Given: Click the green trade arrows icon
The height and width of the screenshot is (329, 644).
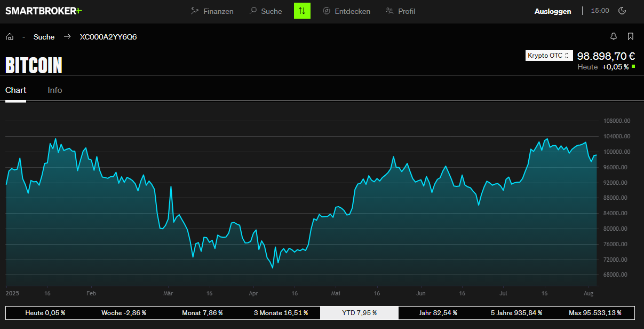Looking at the screenshot, I should click(x=302, y=11).
